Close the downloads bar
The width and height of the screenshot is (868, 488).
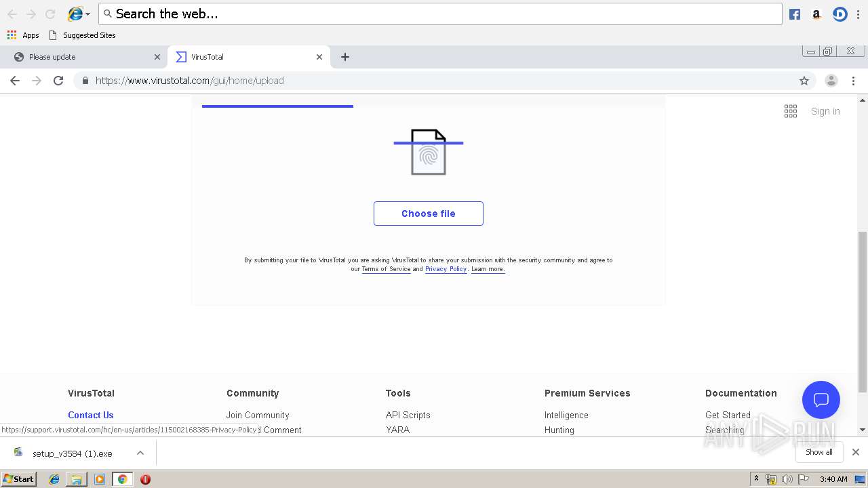[856, 452]
